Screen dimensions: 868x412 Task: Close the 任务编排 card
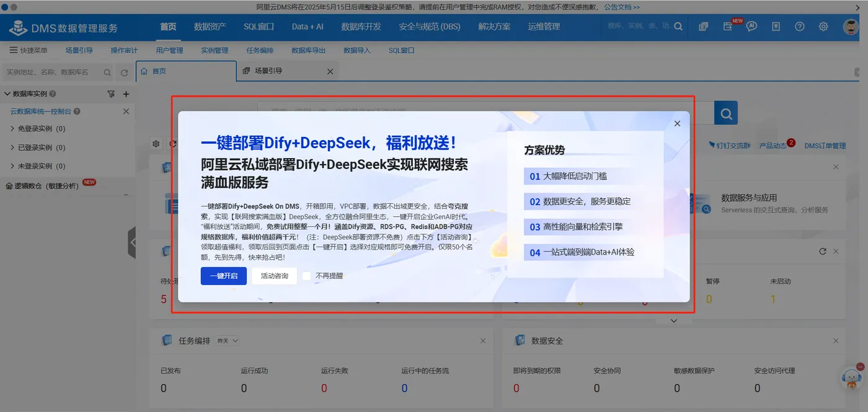pos(483,341)
